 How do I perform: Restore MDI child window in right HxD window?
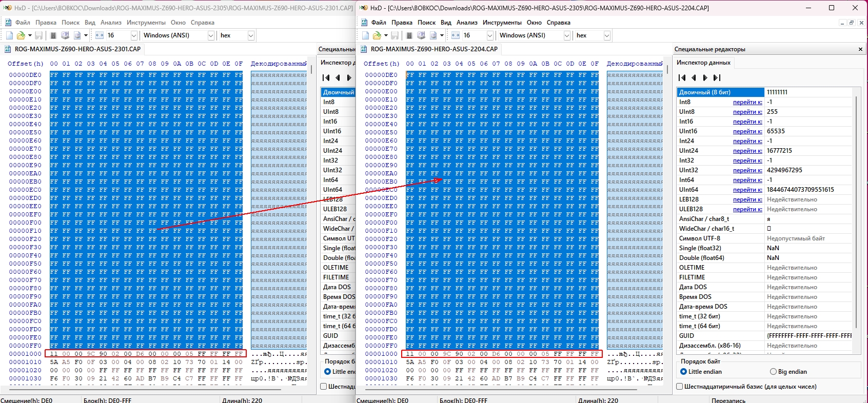point(852,23)
